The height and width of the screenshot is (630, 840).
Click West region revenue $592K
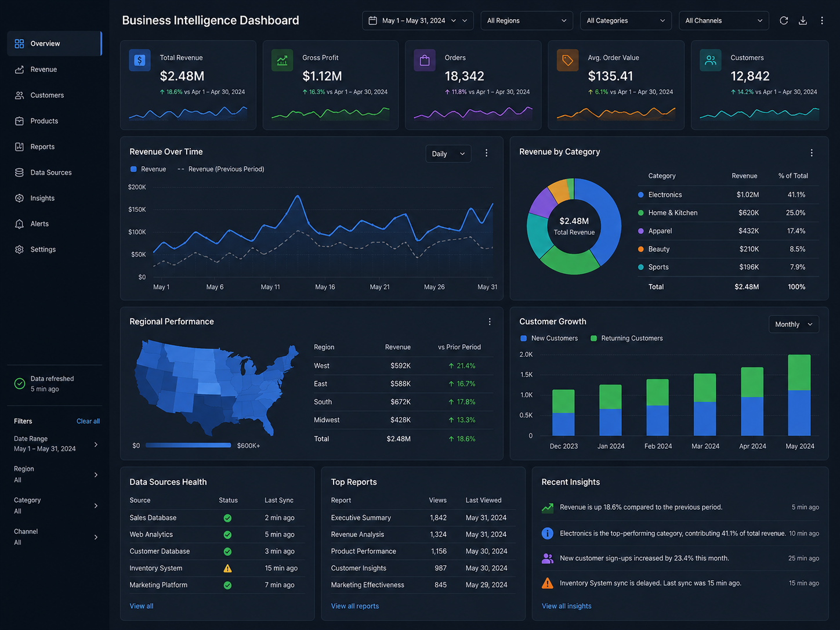[x=401, y=366]
